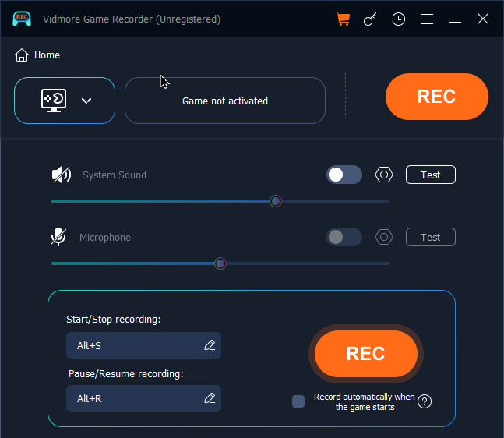The width and height of the screenshot is (504, 438).
Task: Test the Microphone
Action: point(431,237)
